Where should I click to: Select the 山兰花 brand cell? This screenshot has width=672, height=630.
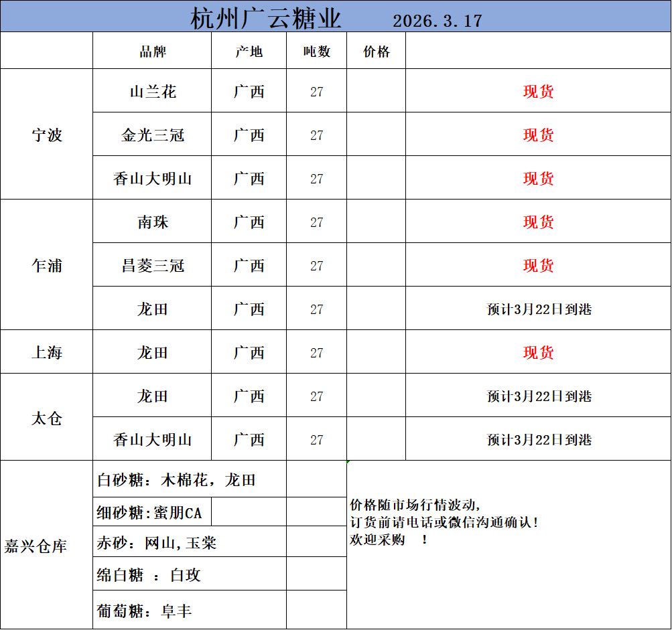pos(152,92)
